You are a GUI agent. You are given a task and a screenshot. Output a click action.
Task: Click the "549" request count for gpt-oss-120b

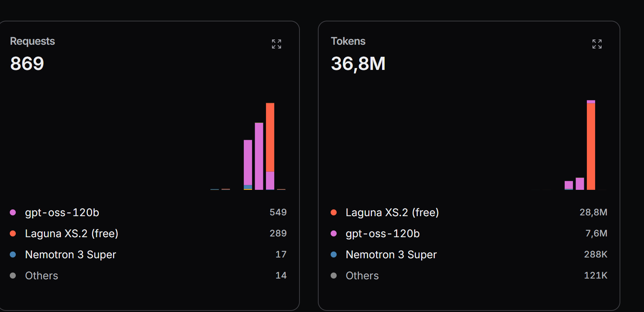coord(278,212)
